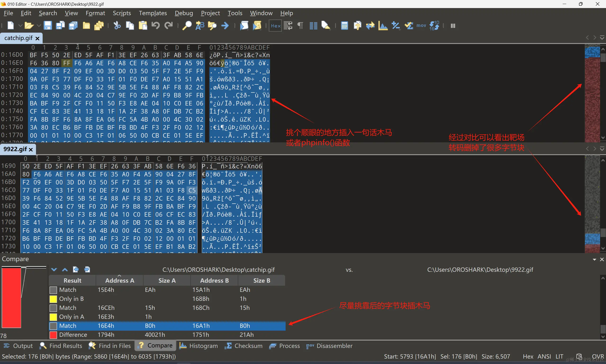
Task: Toggle show whitespace pilcrow icon
Action: [x=300, y=26]
